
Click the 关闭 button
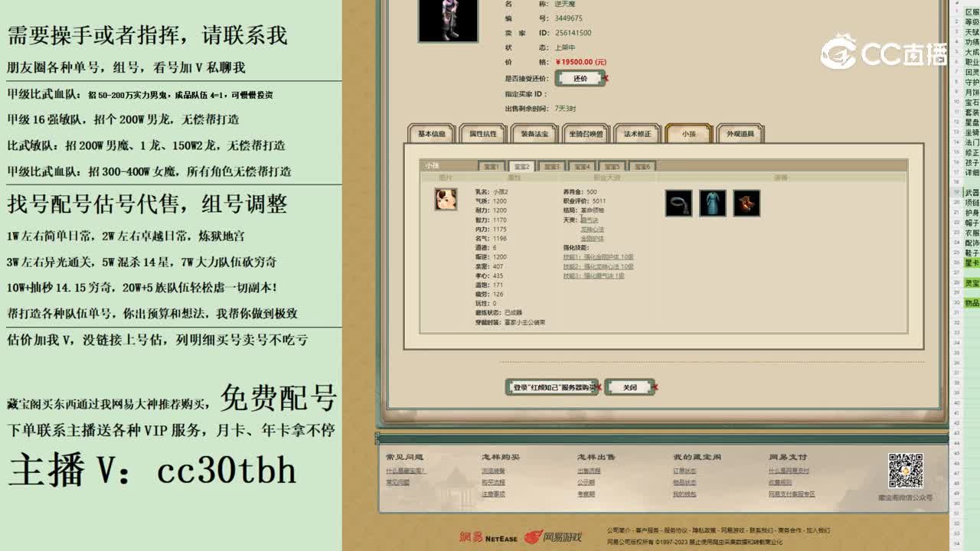coord(629,387)
